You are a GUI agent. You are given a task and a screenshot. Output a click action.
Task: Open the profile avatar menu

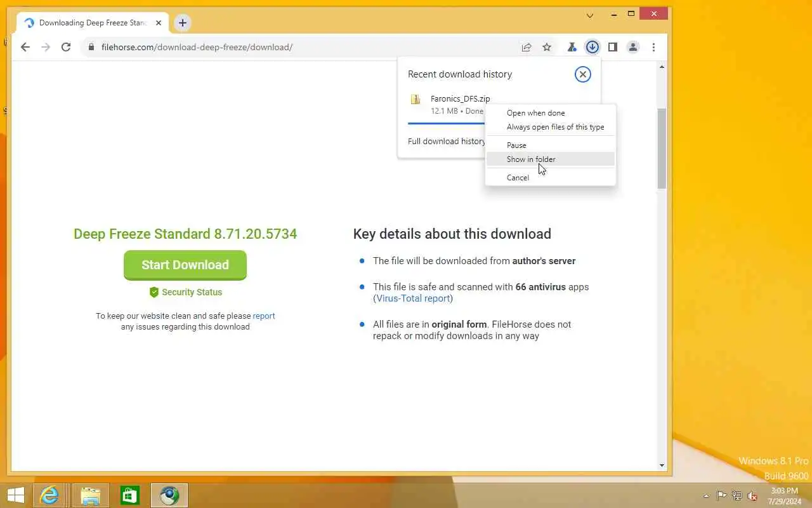(633, 47)
